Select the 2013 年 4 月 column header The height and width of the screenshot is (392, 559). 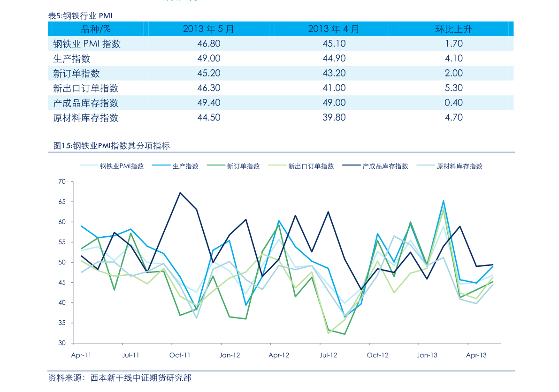[334, 29]
